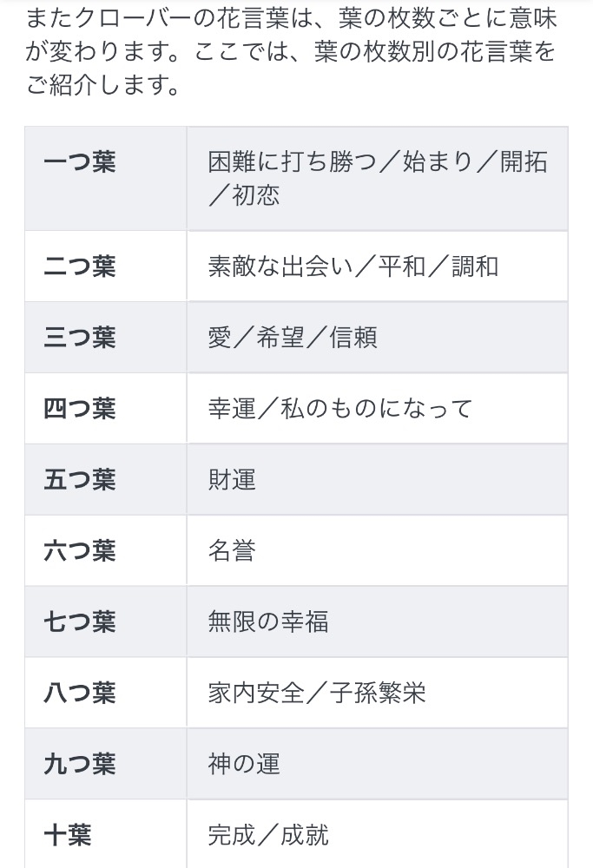Click the 幸運／私のものになって meaning cell
This screenshot has height=868, width=593.
coord(377,408)
